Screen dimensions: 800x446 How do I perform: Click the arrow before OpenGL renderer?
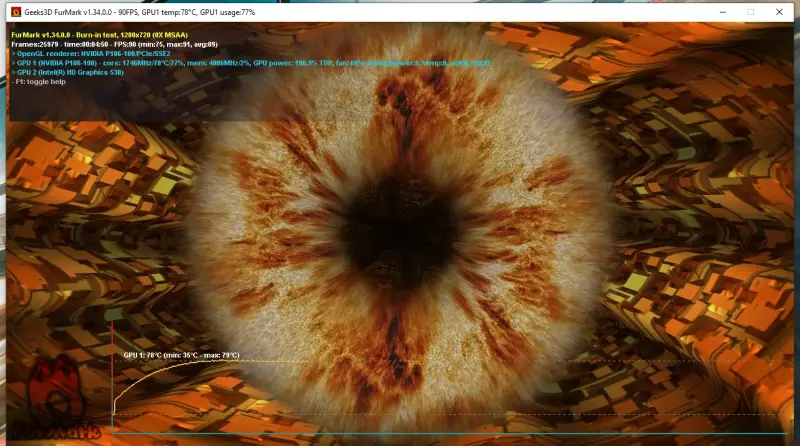pos(14,53)
